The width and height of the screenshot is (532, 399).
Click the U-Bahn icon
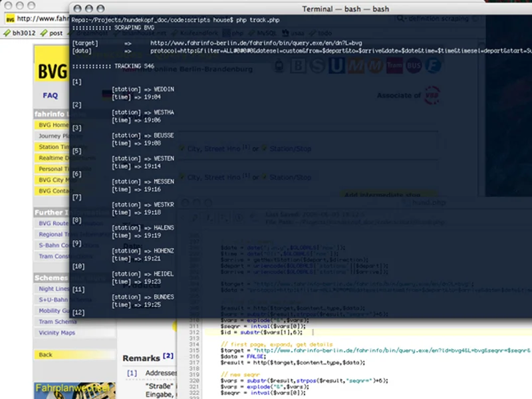[335, 66]
